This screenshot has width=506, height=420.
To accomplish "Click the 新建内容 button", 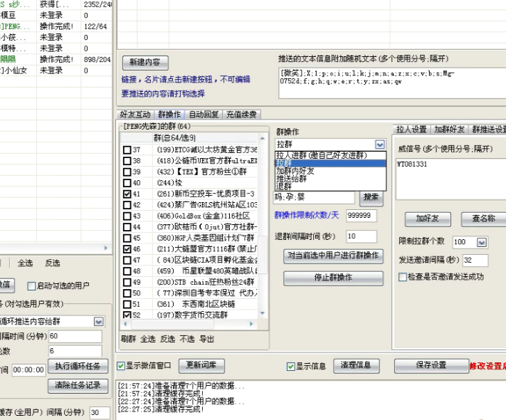I will pyautogui.click(x=145, y=63).
